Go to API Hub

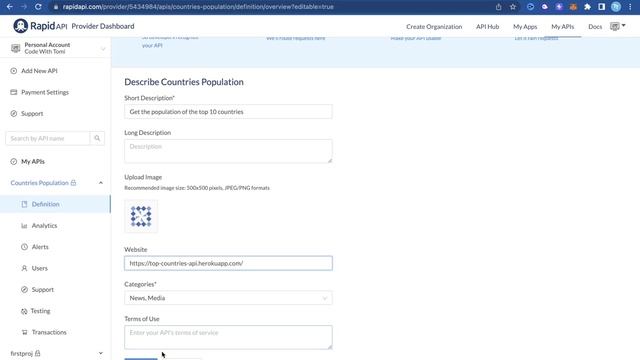coord(487,27)
